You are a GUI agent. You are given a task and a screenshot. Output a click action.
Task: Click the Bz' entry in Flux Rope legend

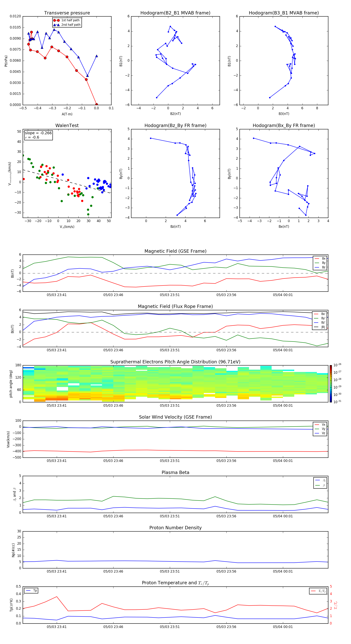coord(320,323)
